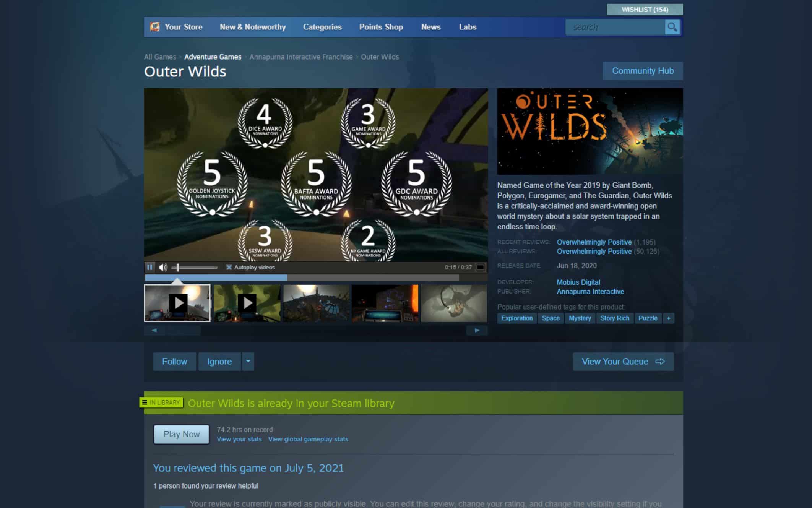Select the Exploration tag
This screenshot has height=508, width=812.
coord(517,318)
